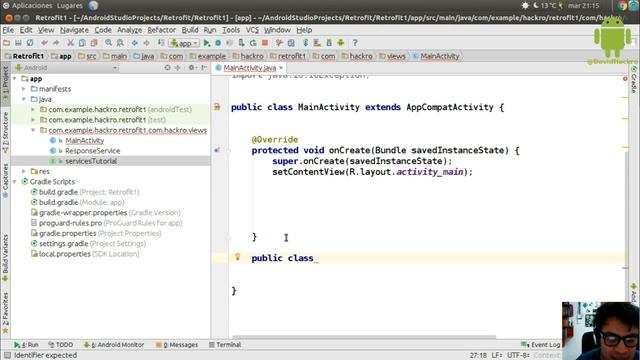Open the Event Log

click(541, 345)
